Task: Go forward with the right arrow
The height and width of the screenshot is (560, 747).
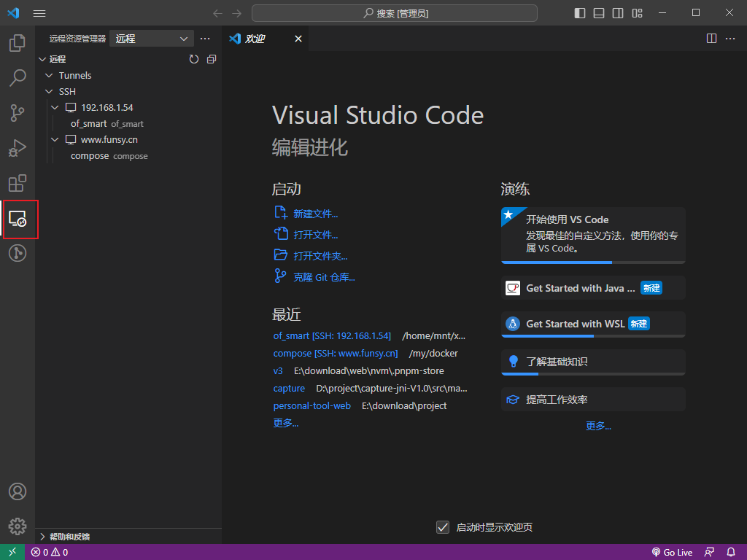Action: pyautogui.click(x=237, y=13)
